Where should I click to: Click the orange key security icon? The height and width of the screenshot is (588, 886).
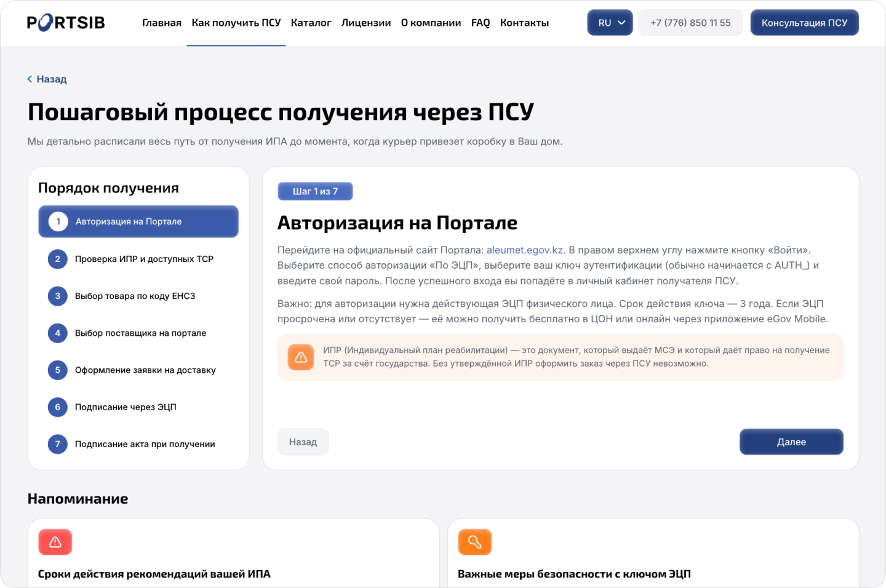[x=475, y=542]
